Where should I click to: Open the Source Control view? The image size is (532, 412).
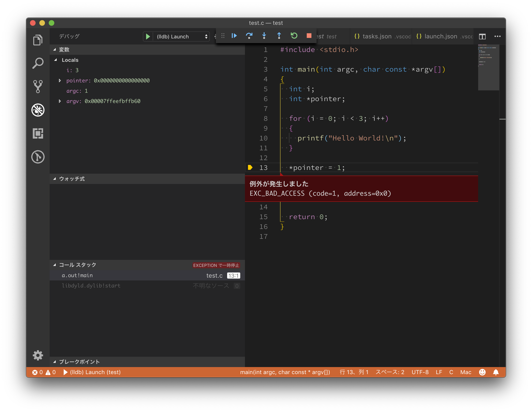38,86
